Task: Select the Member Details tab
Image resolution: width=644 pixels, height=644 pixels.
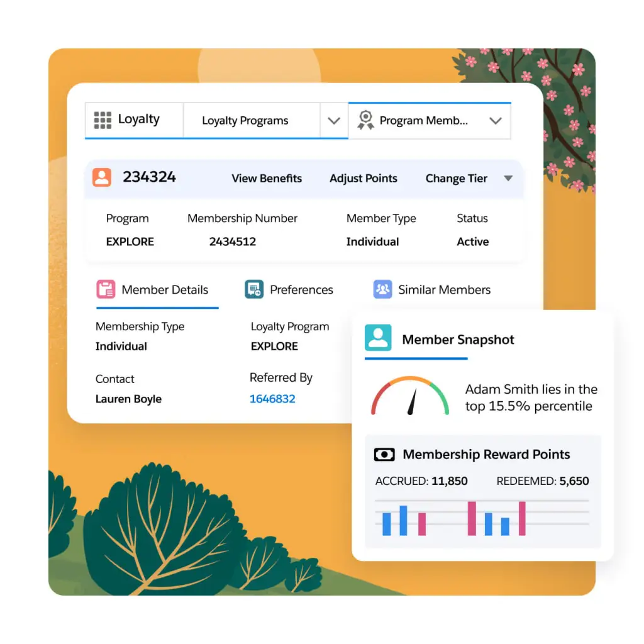Action: (165, 289)
